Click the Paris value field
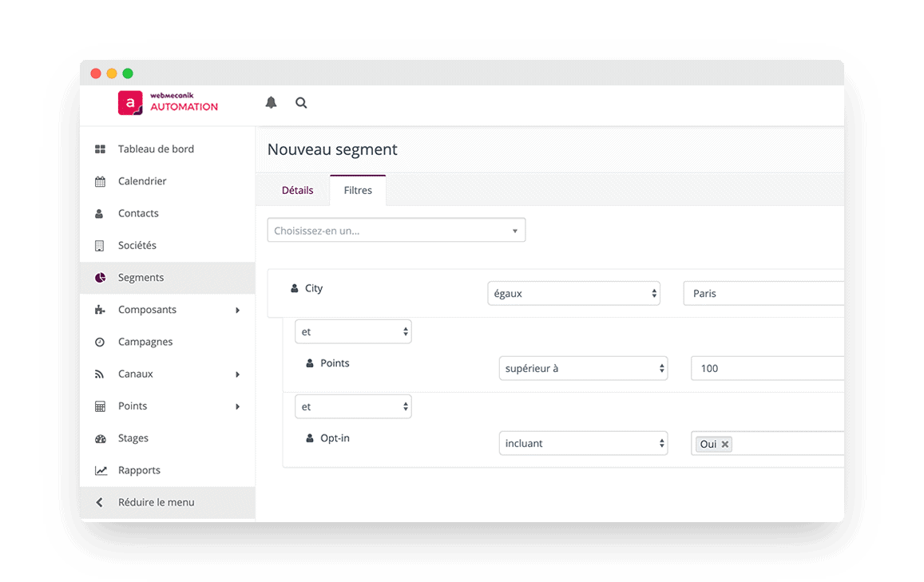 763,293
